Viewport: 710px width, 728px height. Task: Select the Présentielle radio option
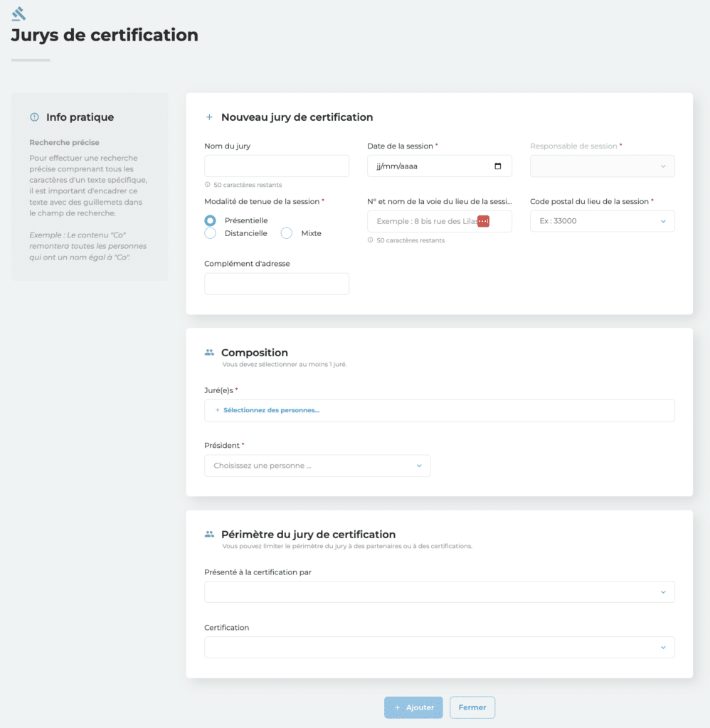(x=211, y=221)
